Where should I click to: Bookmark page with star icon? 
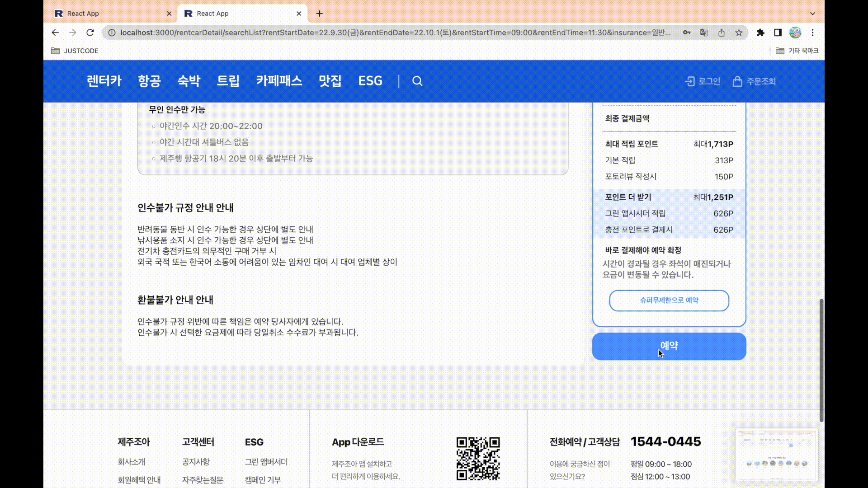point(739,33)
